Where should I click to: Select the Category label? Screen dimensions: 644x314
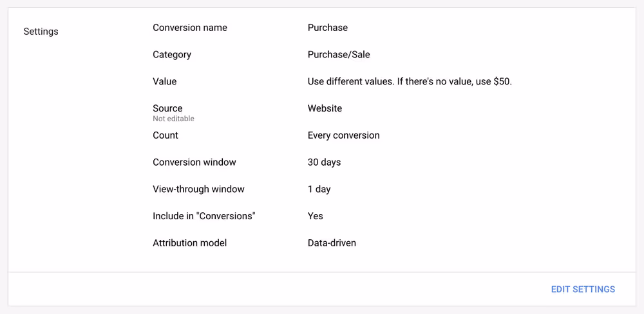pos(172,55)
